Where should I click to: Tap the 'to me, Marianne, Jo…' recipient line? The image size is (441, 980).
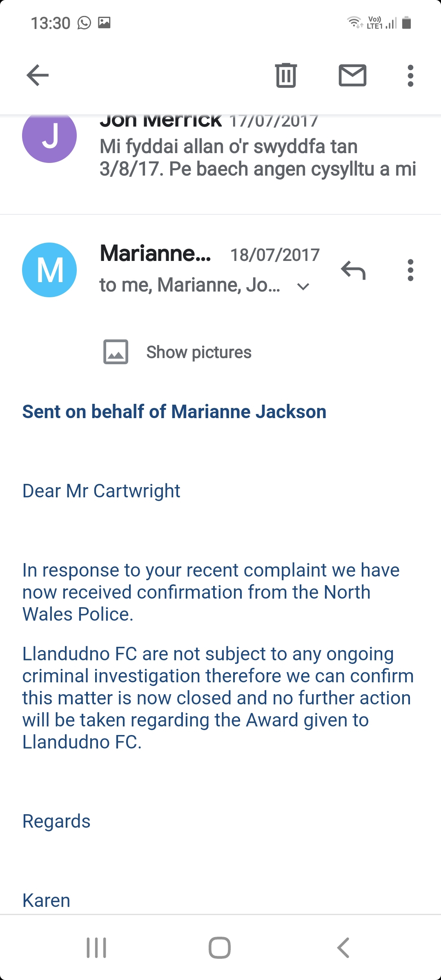point(190,285)
